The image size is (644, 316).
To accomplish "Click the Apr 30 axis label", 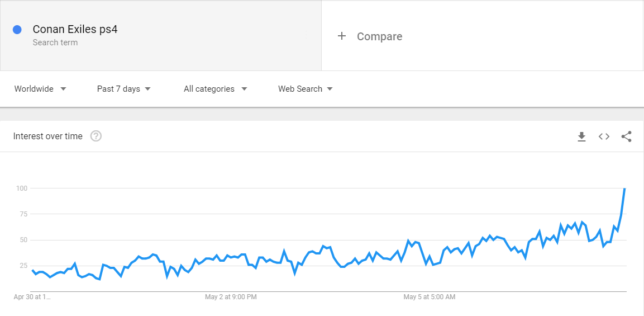I will [32, 296].
